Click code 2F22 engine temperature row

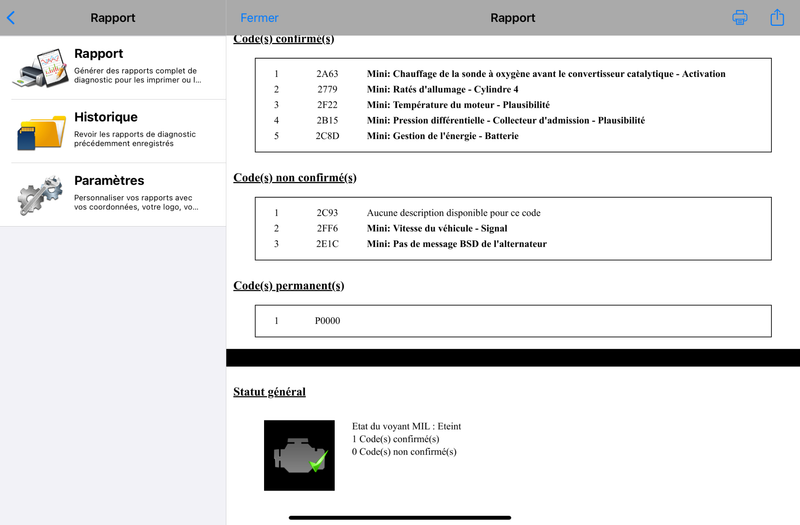coord(513,105)
